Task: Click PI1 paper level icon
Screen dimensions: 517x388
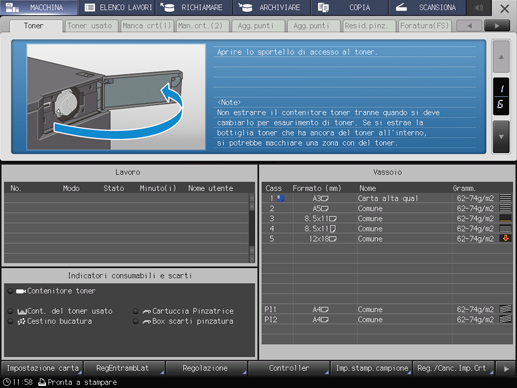Action: coord(505,309)
